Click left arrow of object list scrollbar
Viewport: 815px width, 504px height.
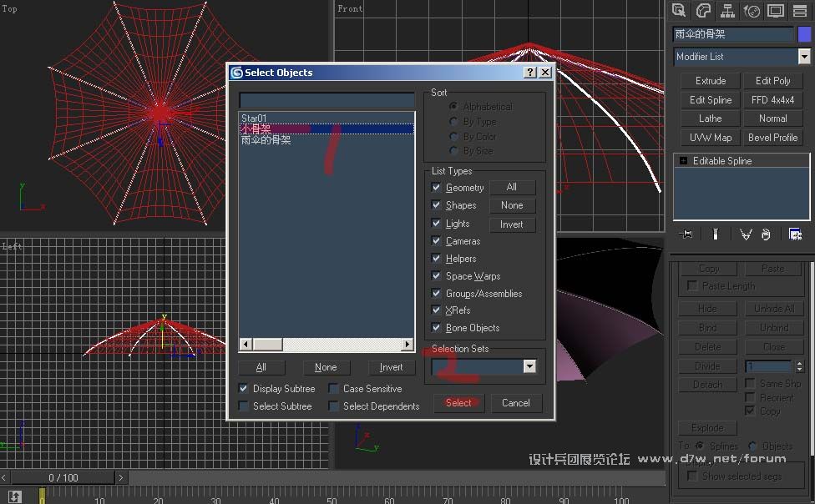246,344
